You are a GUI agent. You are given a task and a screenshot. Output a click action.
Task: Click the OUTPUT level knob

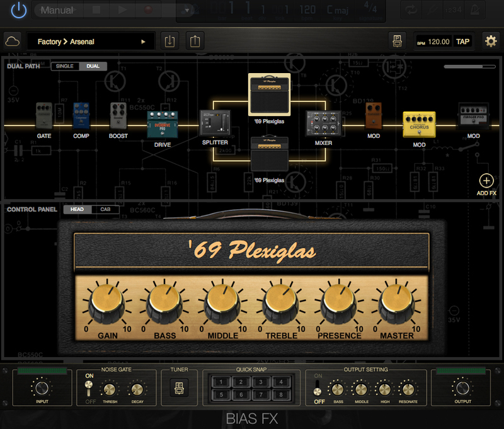[x=462, y=388]
